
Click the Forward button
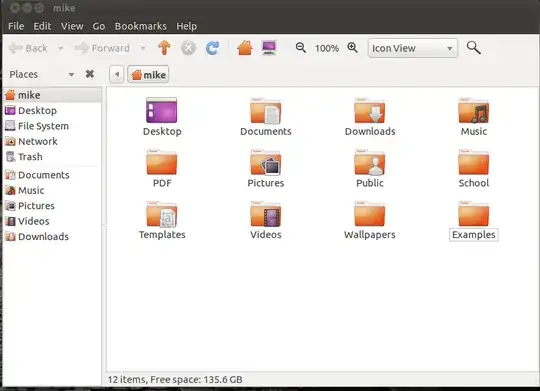(102, 48)
